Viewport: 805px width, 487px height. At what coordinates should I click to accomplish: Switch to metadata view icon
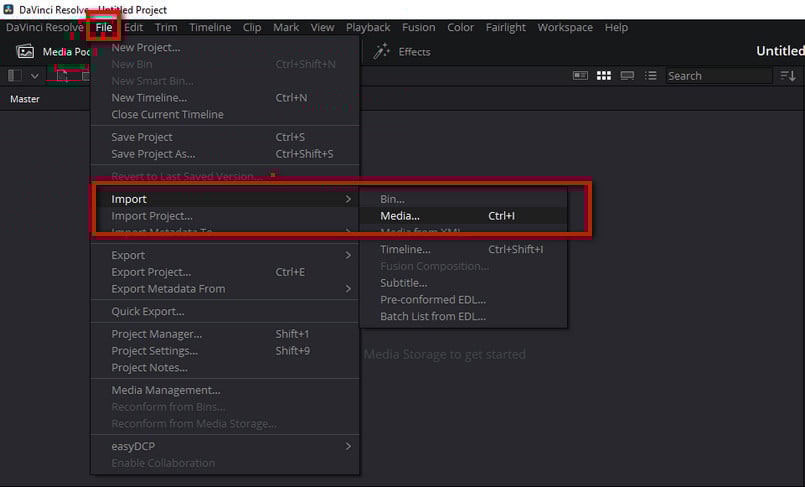click(x=580, y=76)
